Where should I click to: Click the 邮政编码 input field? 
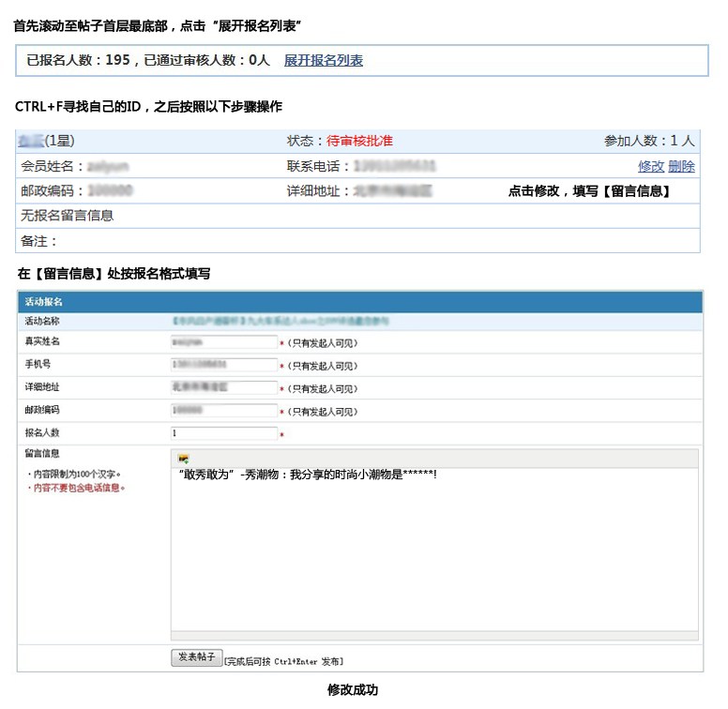point(224,410)
